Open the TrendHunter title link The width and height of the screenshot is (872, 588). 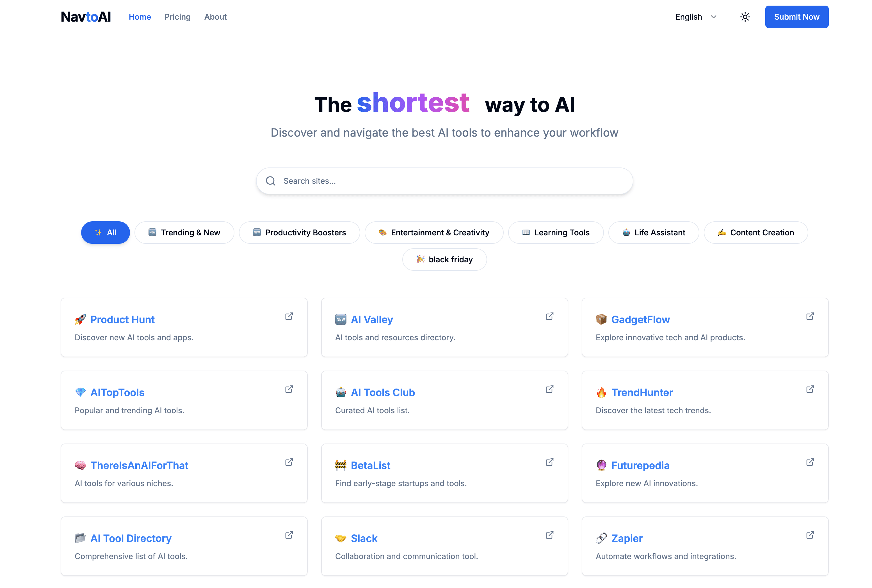tap(642, 392)
